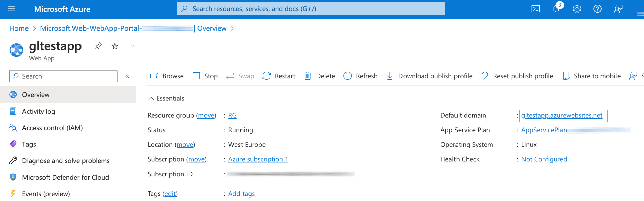Open the RG resource group link
The width and height of the screenshot is (644, 201).
point(232,115)
